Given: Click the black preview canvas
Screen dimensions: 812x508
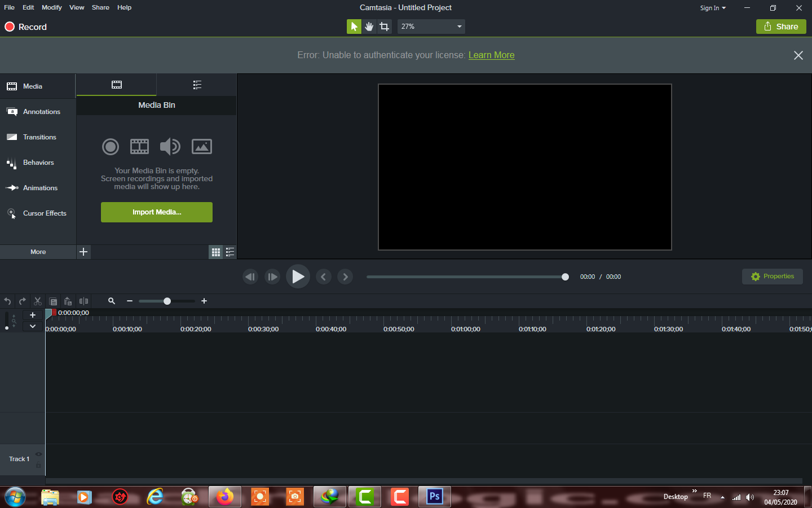Looking at the screenshot, I should (525, 167).
